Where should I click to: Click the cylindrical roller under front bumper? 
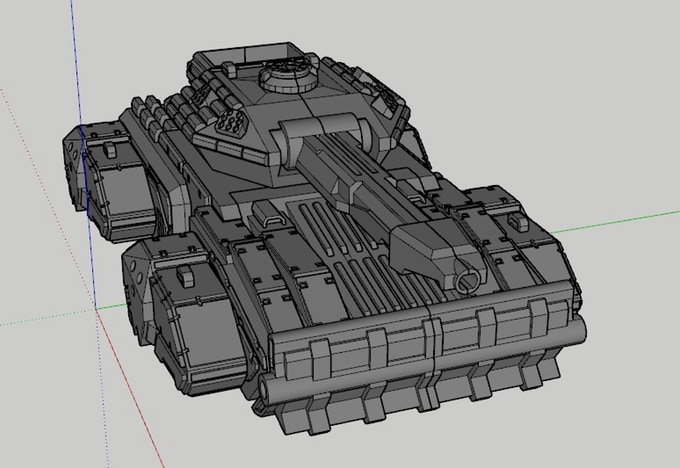(420, 392)
